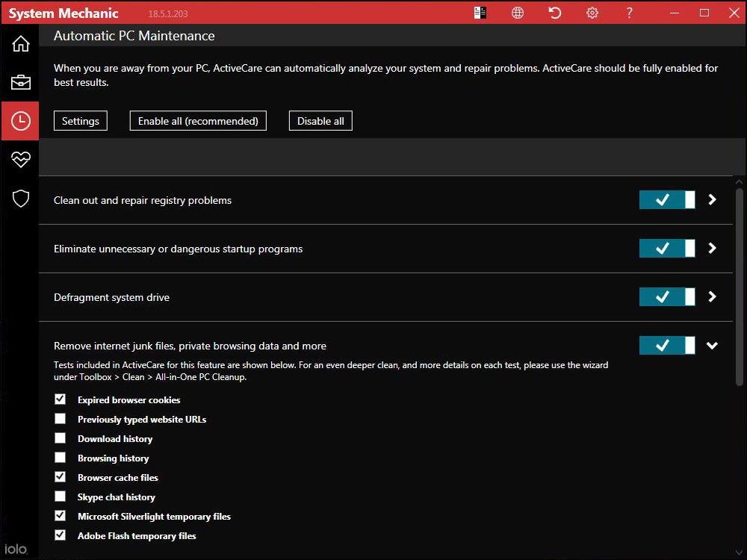
Task: Select the LiveBoost heart tab
Action: coord(20,159)
